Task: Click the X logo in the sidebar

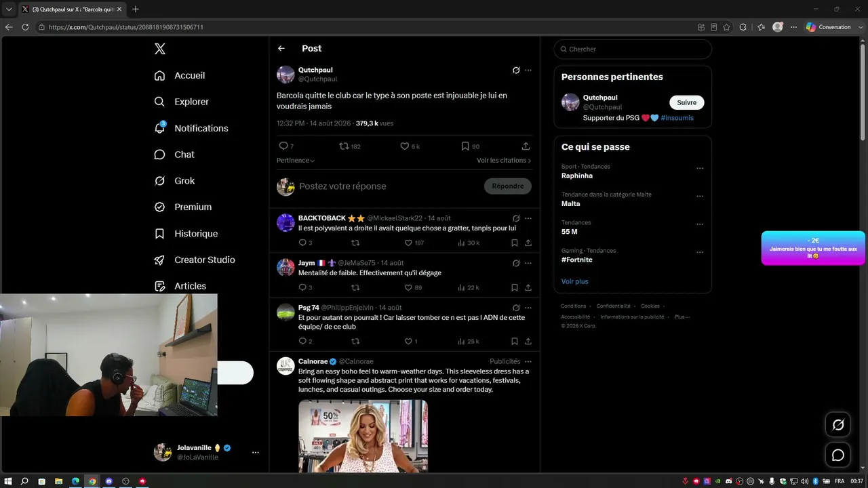Action: (159, 49)
